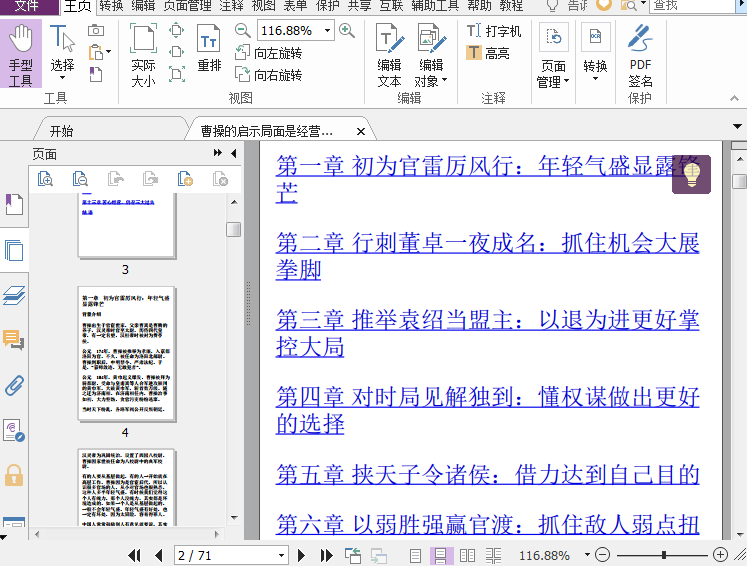The width and height of the screenshot is (747, 566).
Task: Open the 第六章 以弱胜强赢官渡 link
Action: pyautogui.click(x=488, y=526)
